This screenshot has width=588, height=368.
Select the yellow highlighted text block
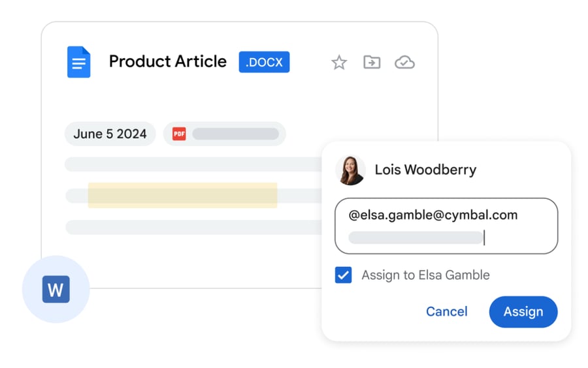183,195
